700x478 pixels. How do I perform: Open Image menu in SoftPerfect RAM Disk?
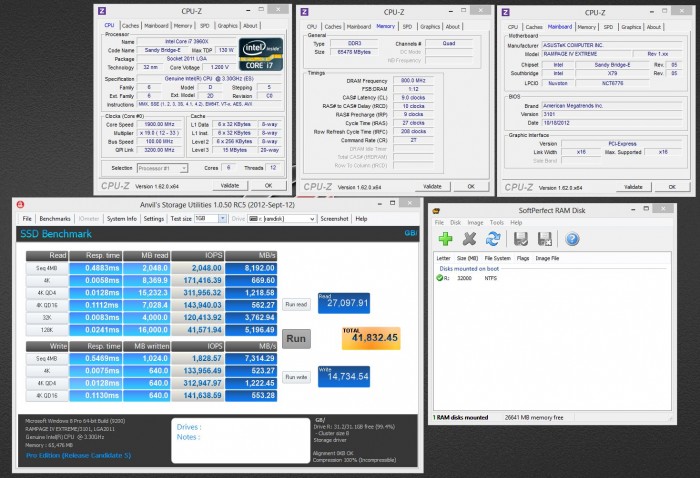(475, 222)
